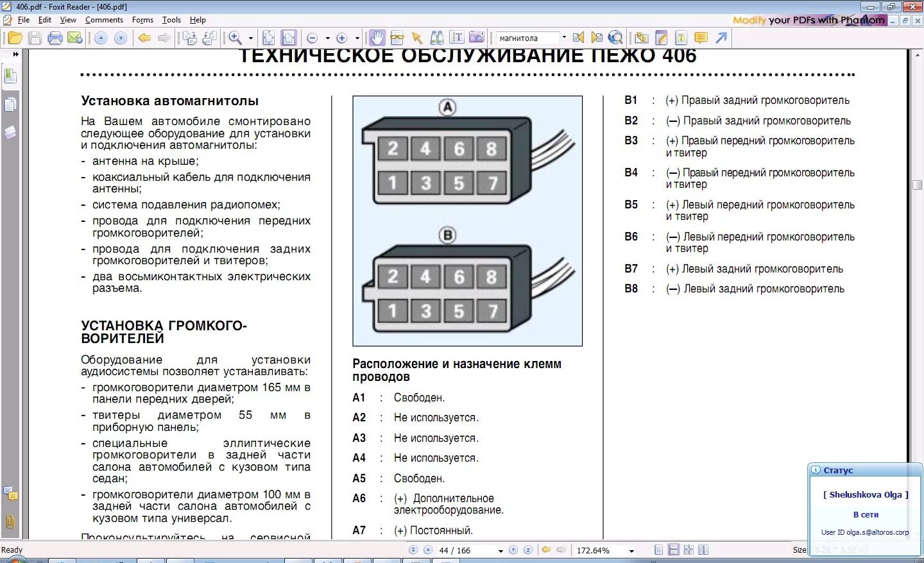Click the zoom field showing 172.64%
The height and width of the screenshot is (563, 924).
pyautogui.click(x=600, y=550)
